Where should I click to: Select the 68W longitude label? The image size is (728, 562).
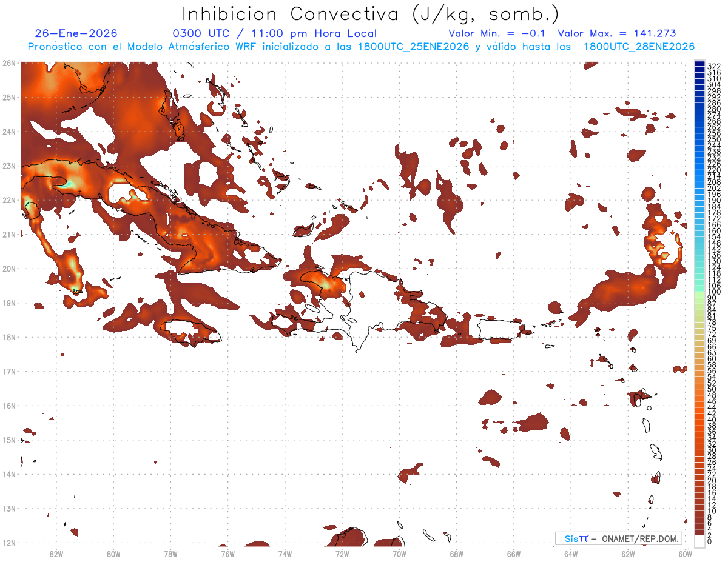point(457,554)
